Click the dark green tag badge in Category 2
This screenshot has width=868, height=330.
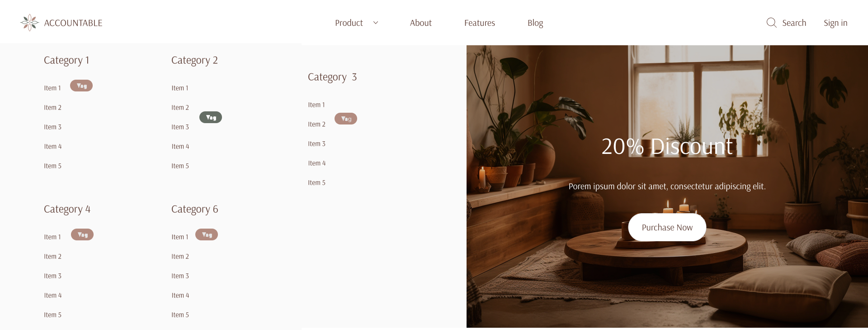tap(211, 117)
